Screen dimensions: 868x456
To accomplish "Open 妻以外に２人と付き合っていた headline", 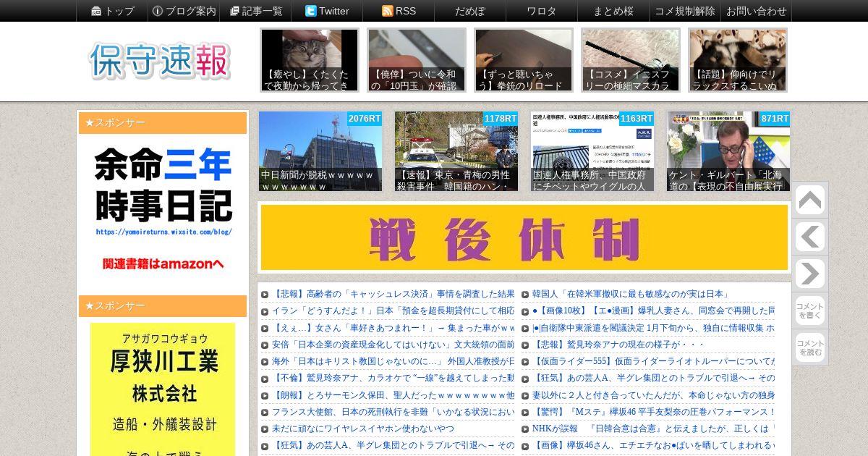I will (654, 395).
